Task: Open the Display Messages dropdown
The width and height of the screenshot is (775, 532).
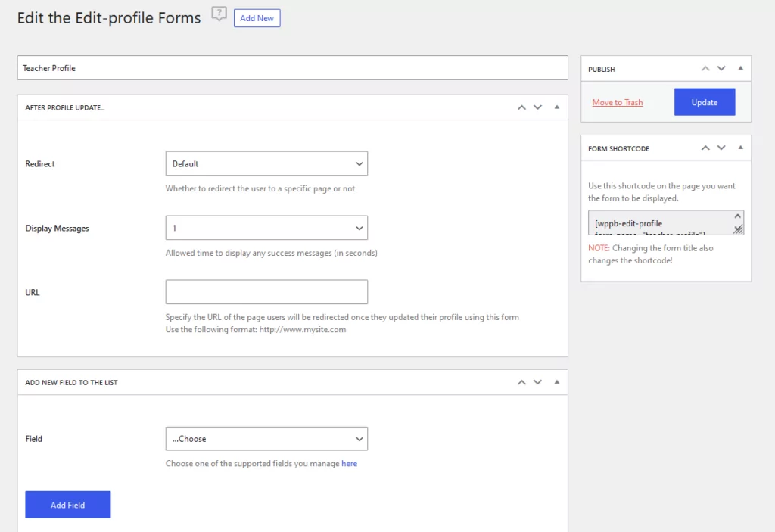Action: coord(266,228)
